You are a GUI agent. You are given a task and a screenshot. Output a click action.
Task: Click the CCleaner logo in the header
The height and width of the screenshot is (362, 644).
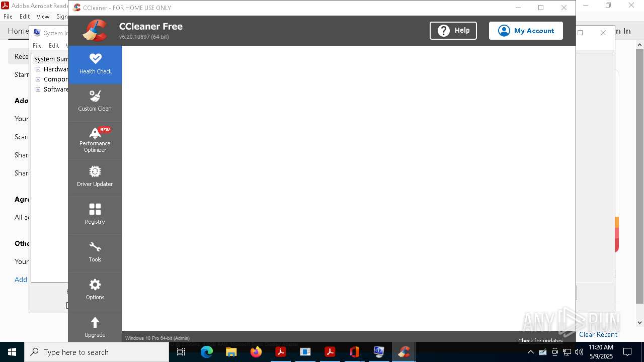(95, 31)
